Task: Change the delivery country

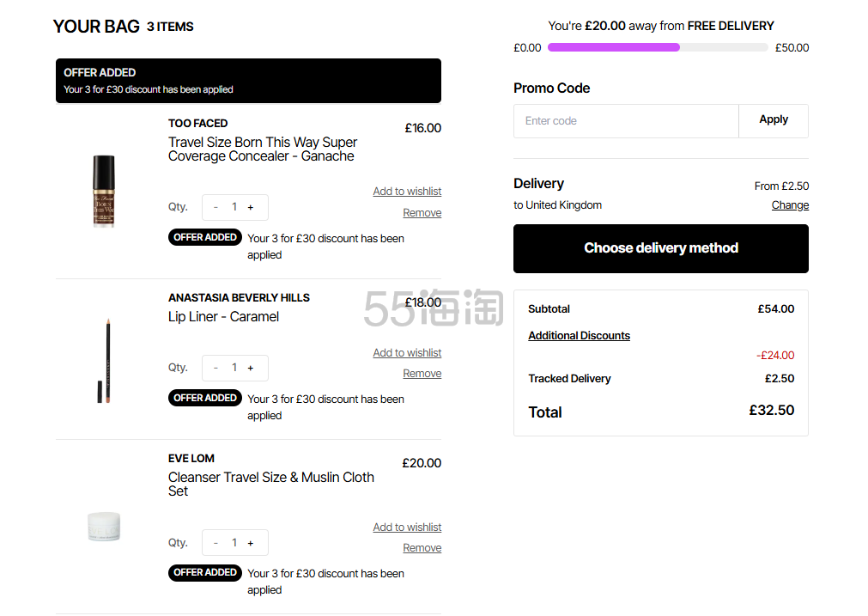Action: 790,205
